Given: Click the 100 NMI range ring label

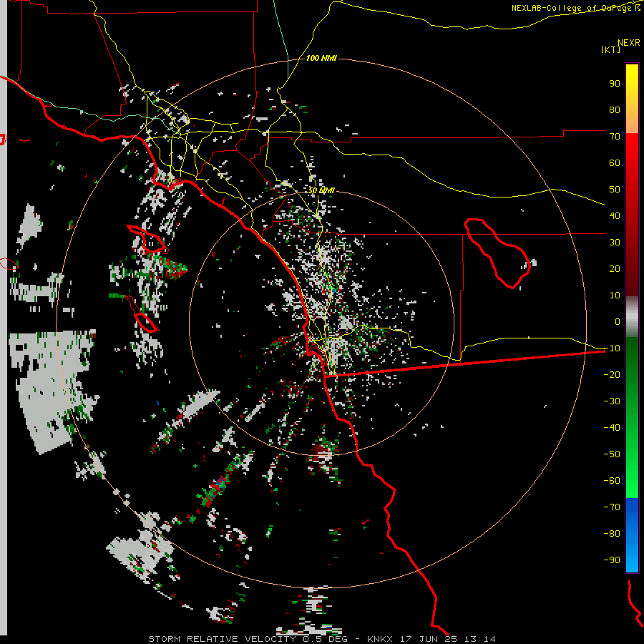Looking at the screenshot, I should coord(321,59).
